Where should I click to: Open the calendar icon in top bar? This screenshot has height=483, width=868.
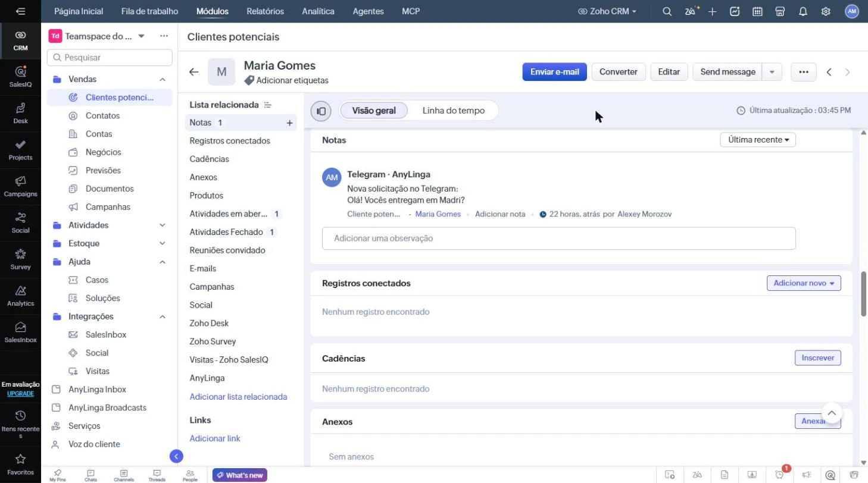(x=757, y=11)
